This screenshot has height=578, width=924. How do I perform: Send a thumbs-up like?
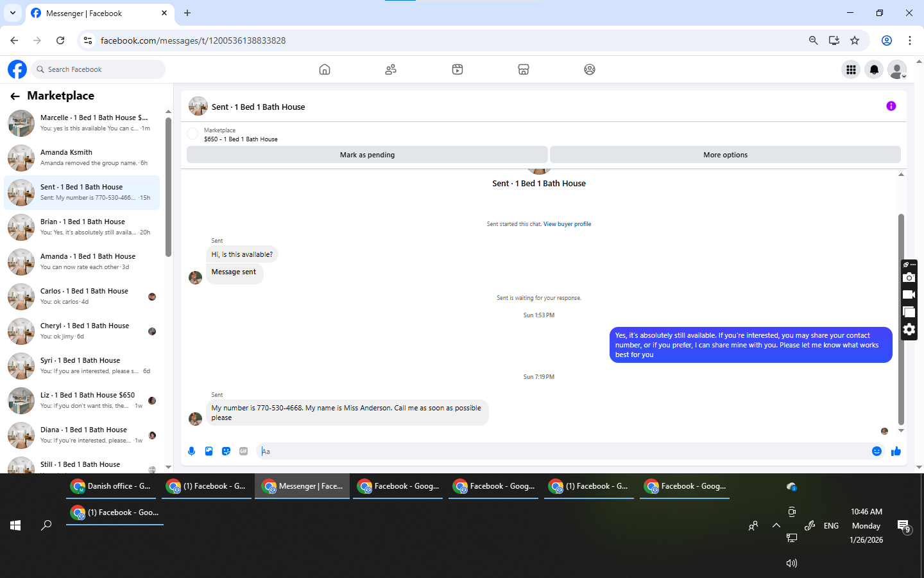coord(896,451)
